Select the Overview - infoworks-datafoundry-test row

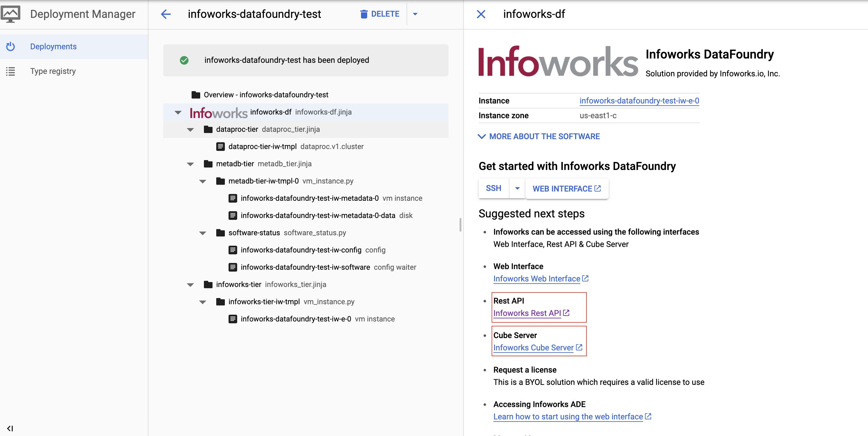point(306,95)
